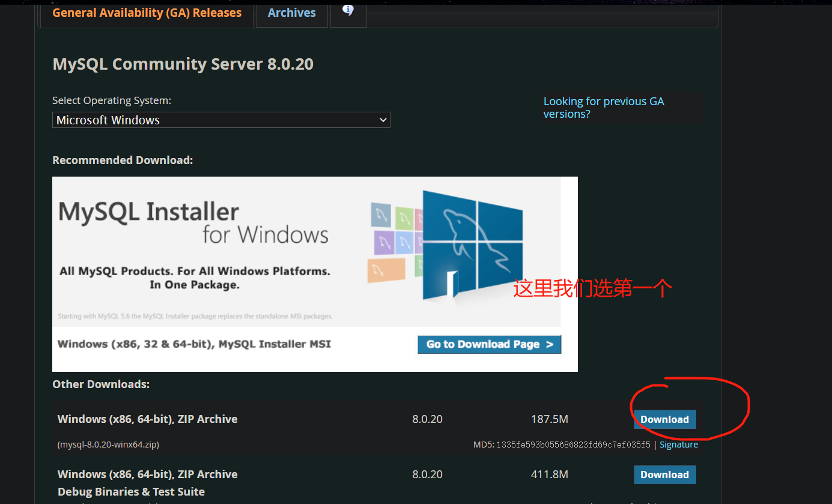Click the MD5 checksum 1335fe593b055686823fd69c7ef035f5
The width and height of the screenshot is (832, 504).
tap(573, 445)
